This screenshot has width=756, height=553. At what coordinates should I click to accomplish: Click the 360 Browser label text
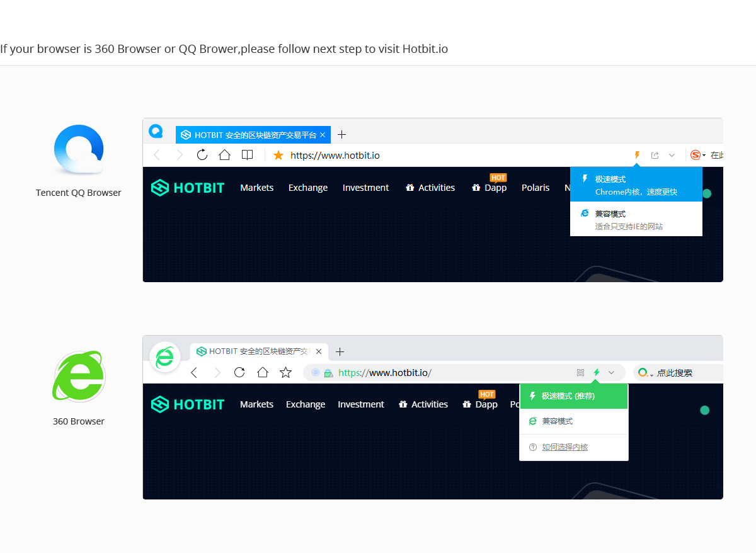pos(79,421)
